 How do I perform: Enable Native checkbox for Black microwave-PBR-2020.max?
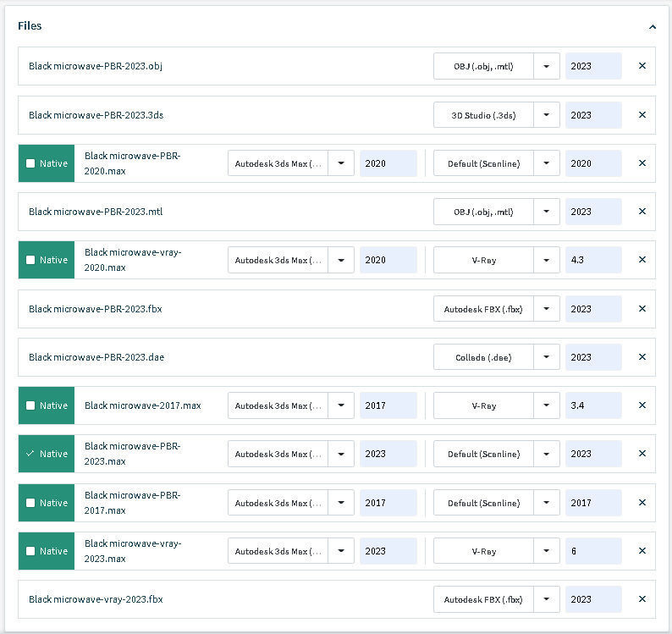[x=31, y=163]
